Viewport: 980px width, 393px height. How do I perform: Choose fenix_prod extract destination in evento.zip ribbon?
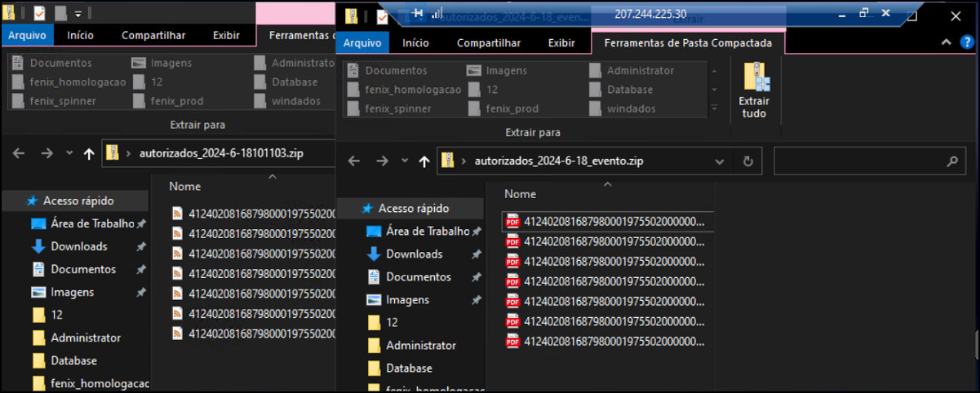(x=503, y=108)
